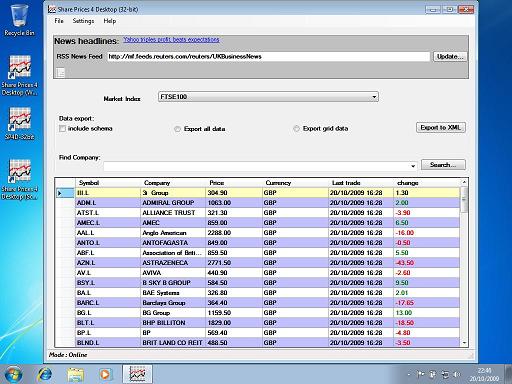Show hidden tray icons arrow

[409, 375]
